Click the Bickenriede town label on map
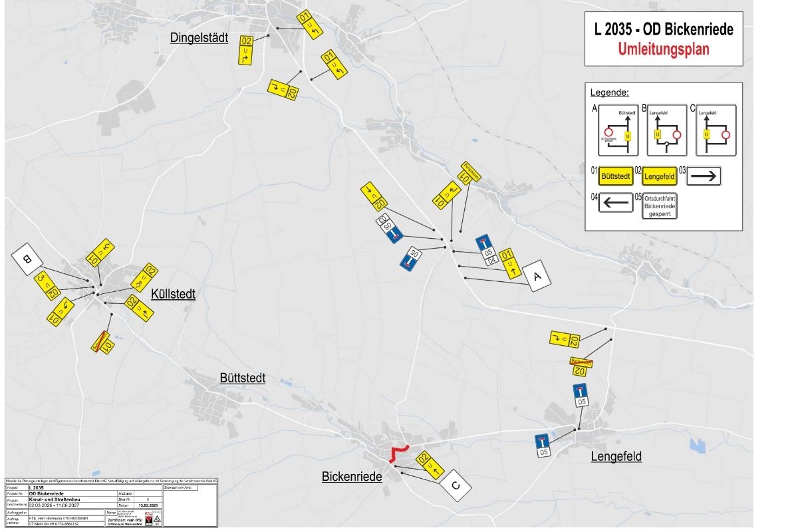The width and height of the screenshot is (798, 532). click(x=352, y=477)
